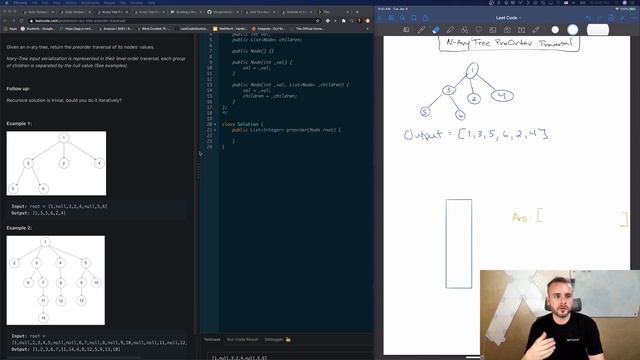Click the Example 1 tree diagram image

click(x=56, y=163)
